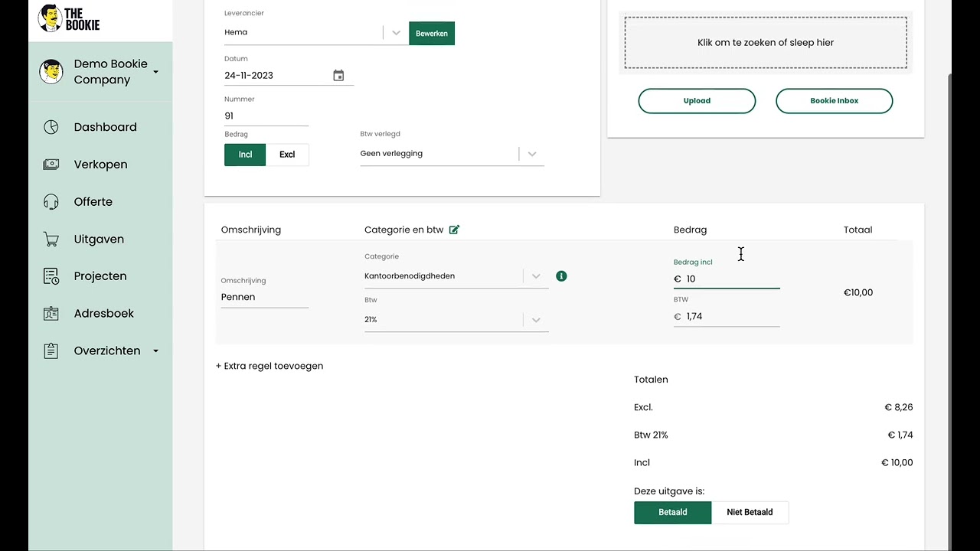
Task: Mark expense as Niet Betaald
Action: coord(750,513)
